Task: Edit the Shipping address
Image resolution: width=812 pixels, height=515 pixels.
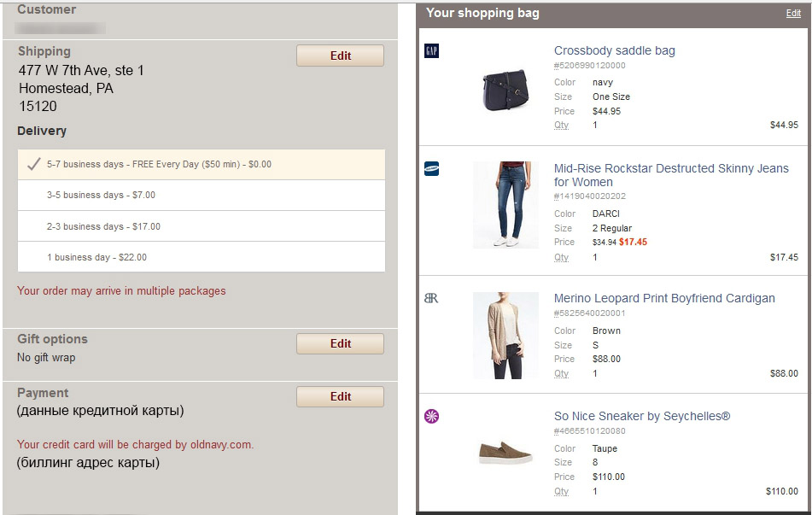Action: coord(340,56)
